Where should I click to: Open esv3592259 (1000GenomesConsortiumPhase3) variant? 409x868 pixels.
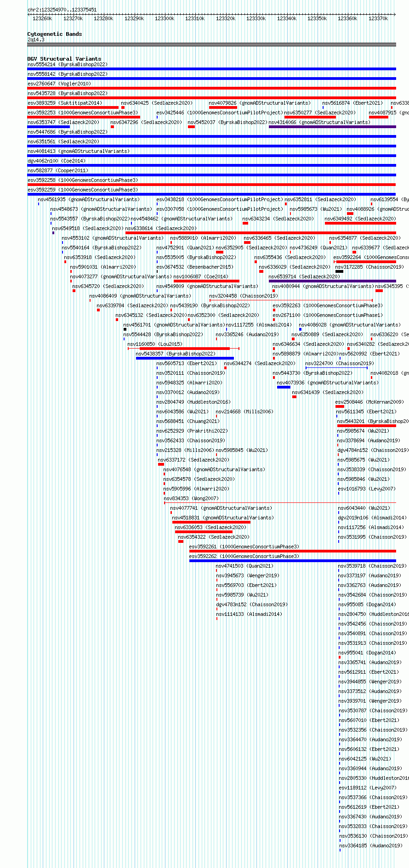pyautogui.click(x=83, y=190)
